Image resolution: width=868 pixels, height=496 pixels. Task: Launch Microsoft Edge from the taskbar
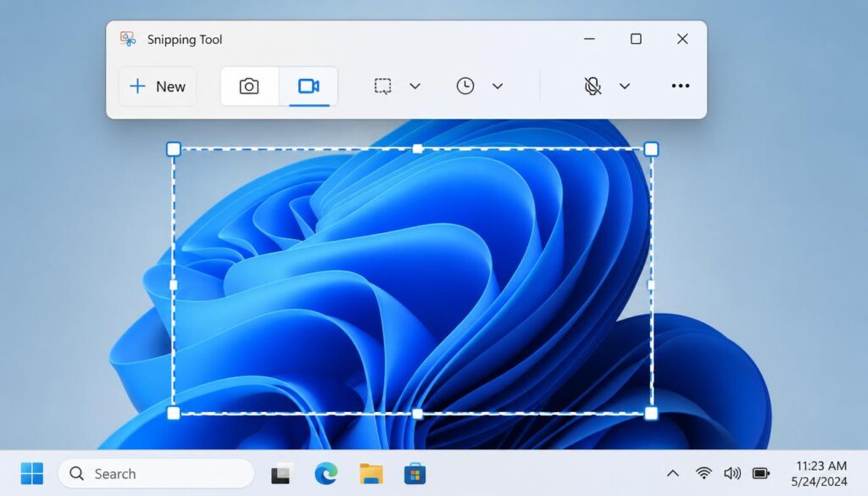pyautogui.click(x=326, y=474)
